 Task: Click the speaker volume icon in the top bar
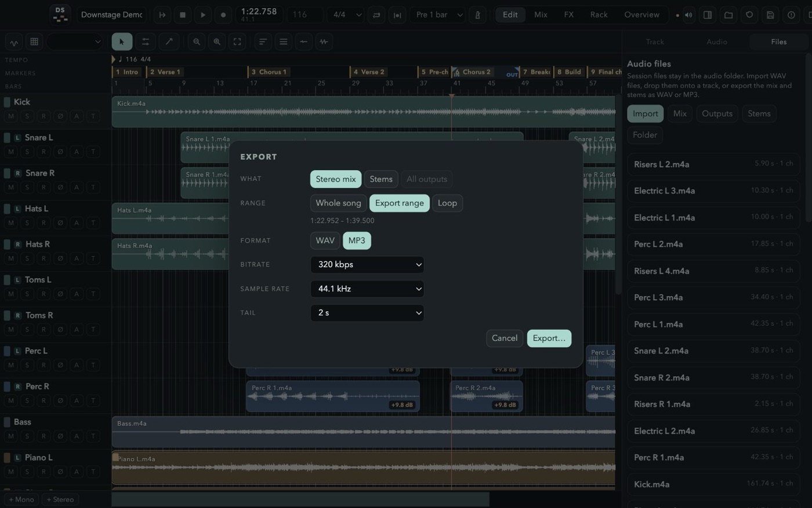coord(688,15)
